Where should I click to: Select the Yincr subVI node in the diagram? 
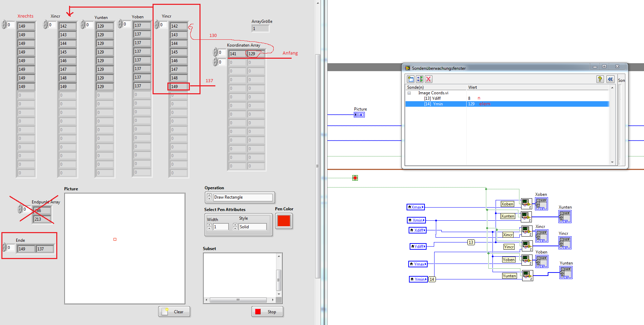pyautogui.click(x=527, y=246)
